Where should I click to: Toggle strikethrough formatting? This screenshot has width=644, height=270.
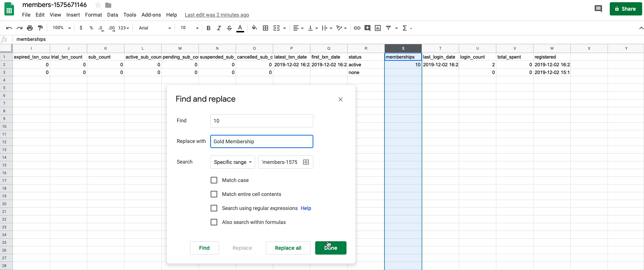click(x=229, y=28)
